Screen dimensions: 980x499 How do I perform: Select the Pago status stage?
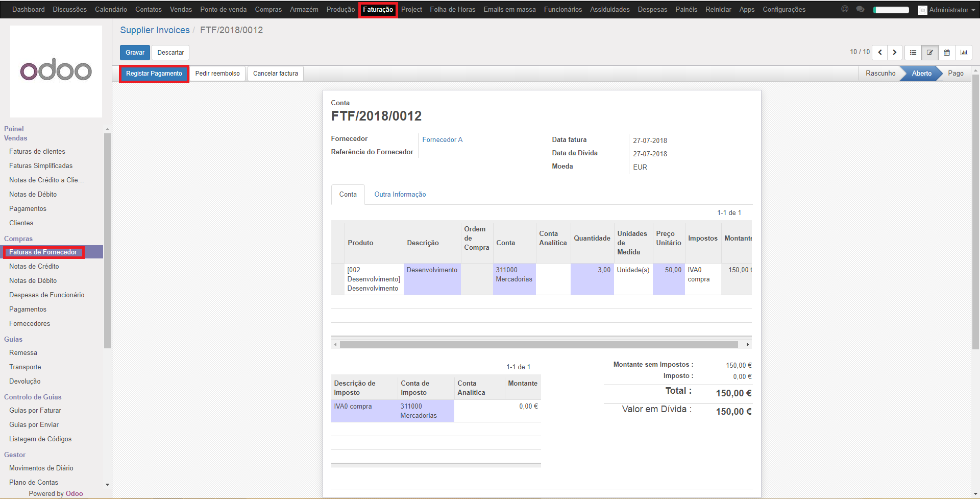[955, 74]
